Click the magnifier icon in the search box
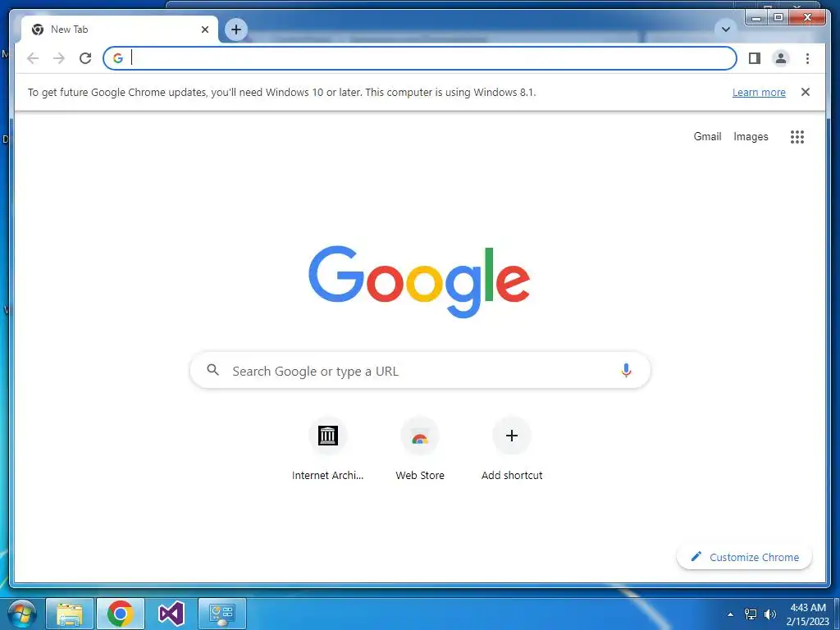The height and width of the screenshot is (630, 840). (212, 370)
